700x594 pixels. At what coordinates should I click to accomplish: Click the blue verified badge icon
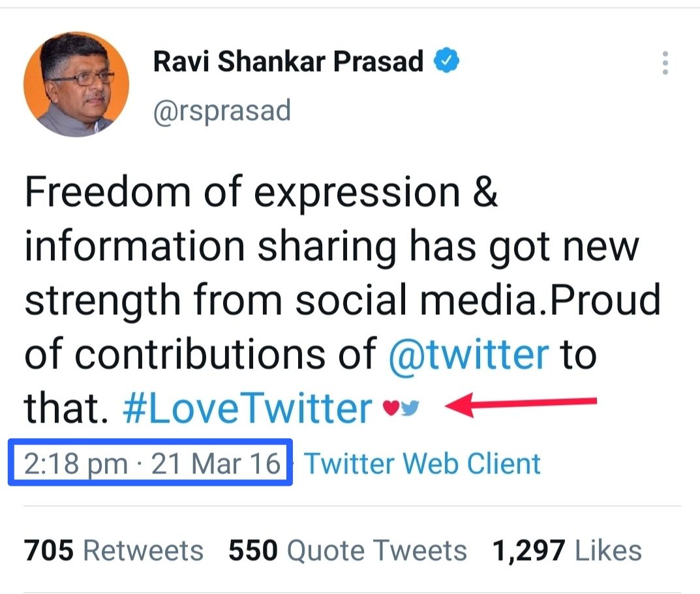(x=446, y=60)
